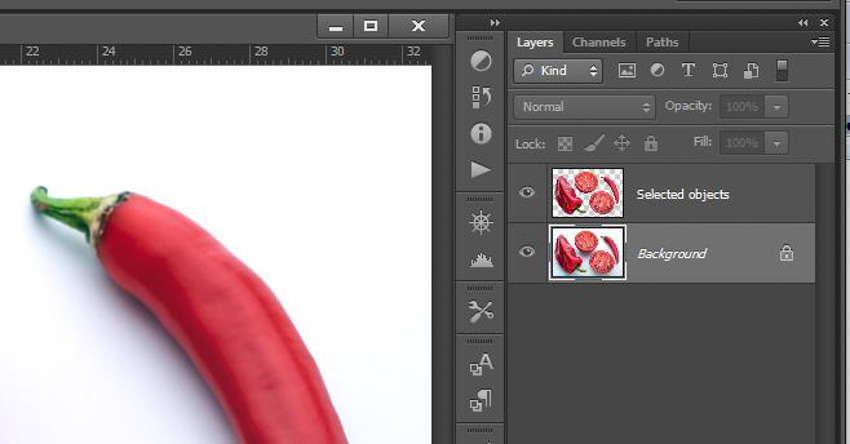
Task: Open the Adjustments panel icon
Action: coord(481,61)
